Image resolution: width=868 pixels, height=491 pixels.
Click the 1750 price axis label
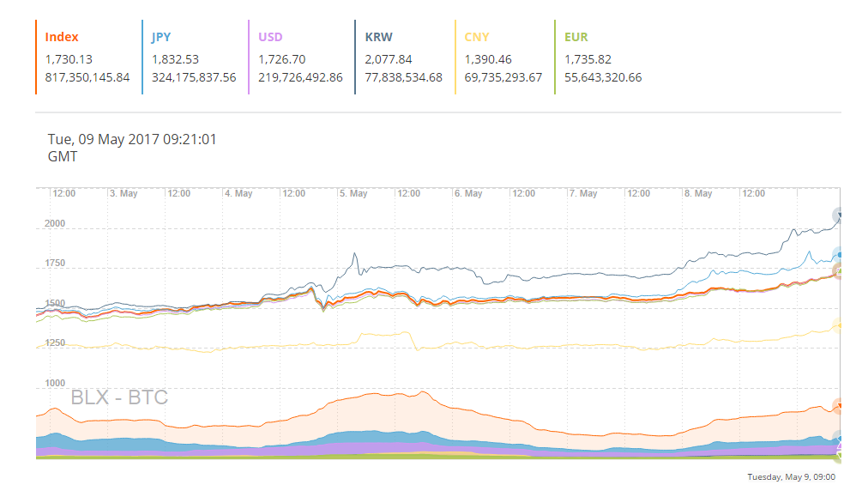point(55,264)
